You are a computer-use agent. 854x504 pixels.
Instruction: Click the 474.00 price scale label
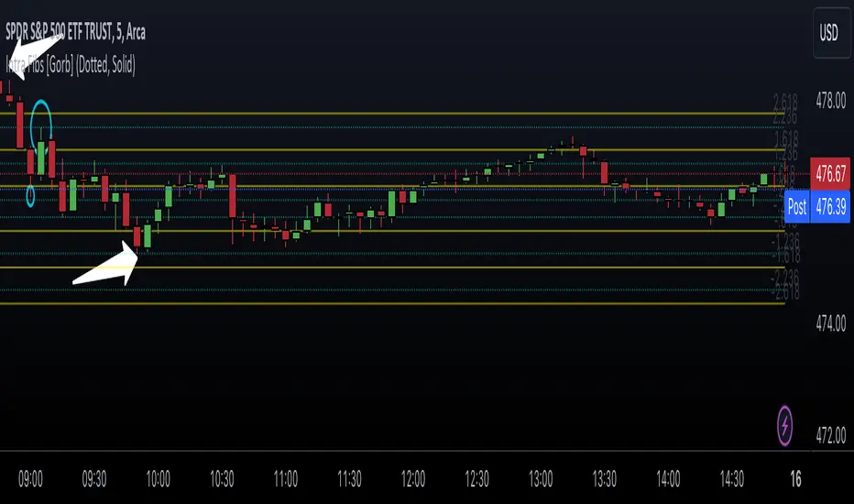point(831,324)
